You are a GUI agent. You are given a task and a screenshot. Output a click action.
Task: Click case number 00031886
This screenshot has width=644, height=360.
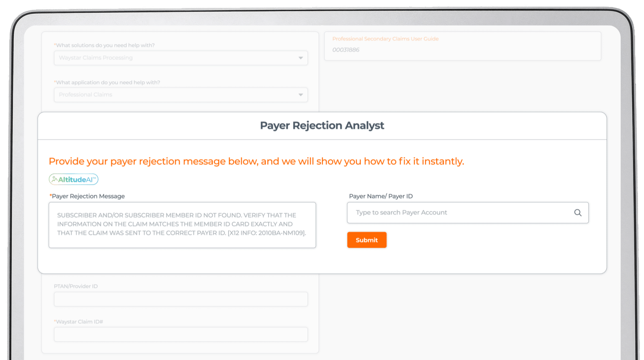click(x=346, y=49)
